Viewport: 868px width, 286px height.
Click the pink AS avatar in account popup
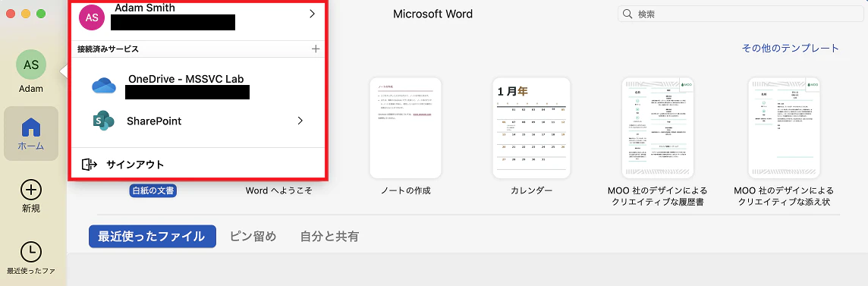92,17
